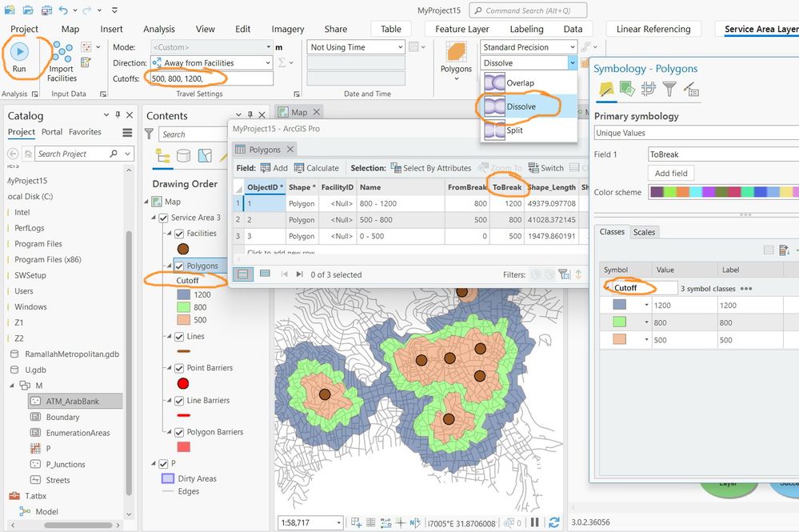799x532 pixels.
Task: Close the Polygons attribute table tab
Action: click(290, 150)
